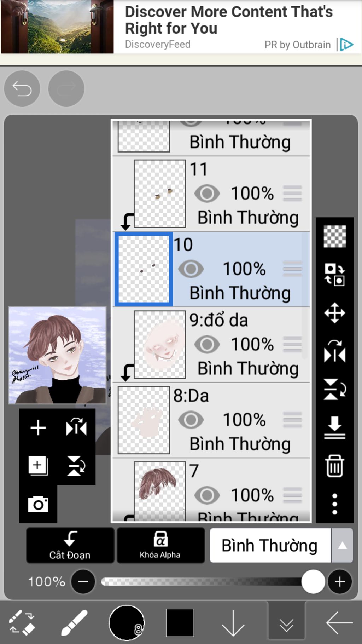Viewport: 362px width, 644px height.
Task: Select the move/transform layer icon
Action: 334,313
